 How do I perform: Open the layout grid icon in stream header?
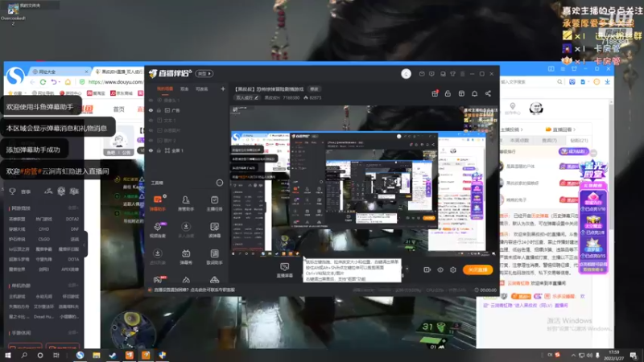[x=461, y=93]
